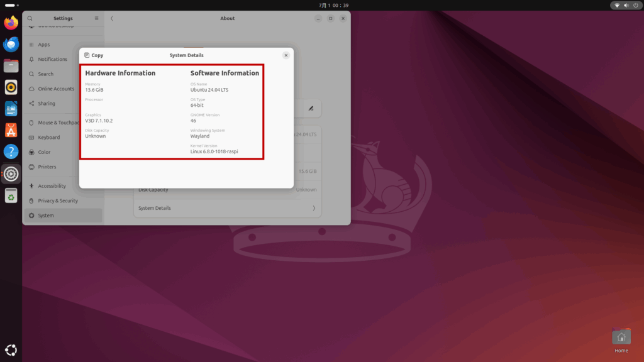Viewport: 644px width, 362px height.
Task: Click the pencil icon to rename device
Action: 310,108
